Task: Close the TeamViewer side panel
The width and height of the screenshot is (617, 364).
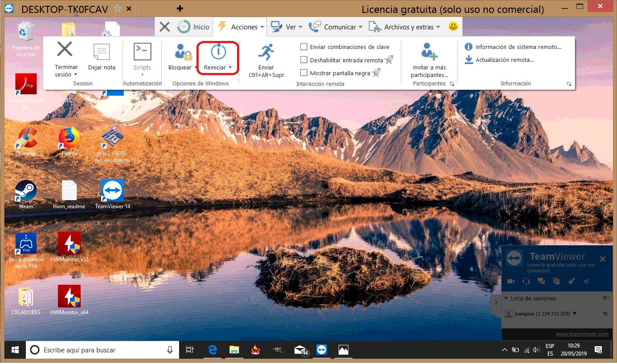Action: 603,259
